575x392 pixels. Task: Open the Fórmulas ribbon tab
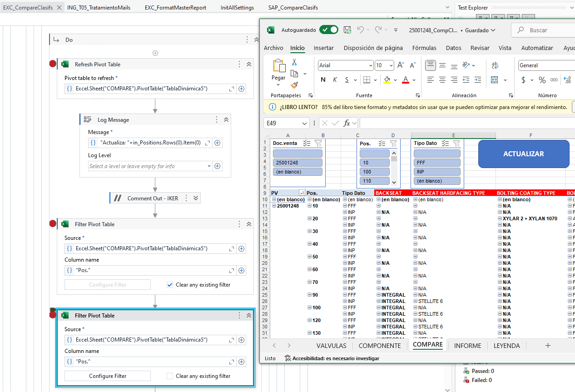pyautogui.click(x=424, y=48)
